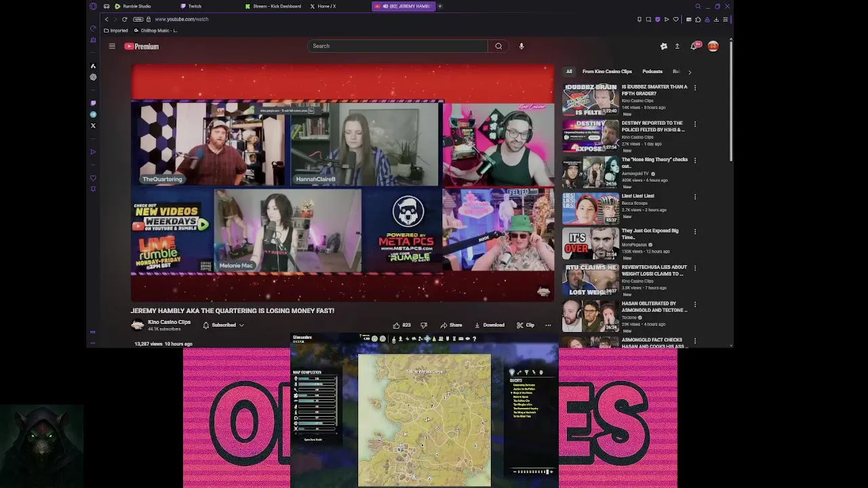Open the Chillhop Music bookmark
This screenshot has width=868, height=488.
coord(156,30)
